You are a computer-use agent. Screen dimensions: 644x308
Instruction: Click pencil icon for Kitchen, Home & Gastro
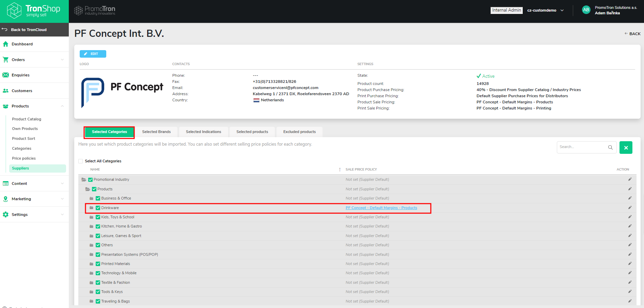630,226
